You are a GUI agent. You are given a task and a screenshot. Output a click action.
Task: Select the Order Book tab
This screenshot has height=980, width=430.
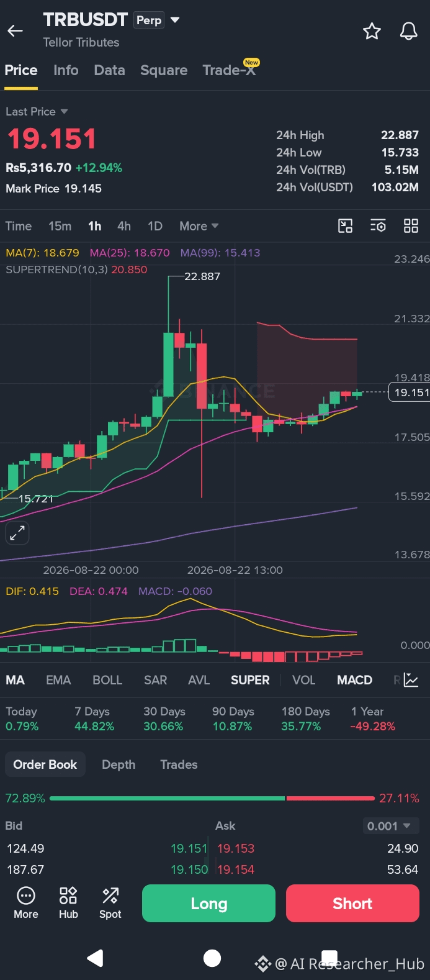click(45, 764)
